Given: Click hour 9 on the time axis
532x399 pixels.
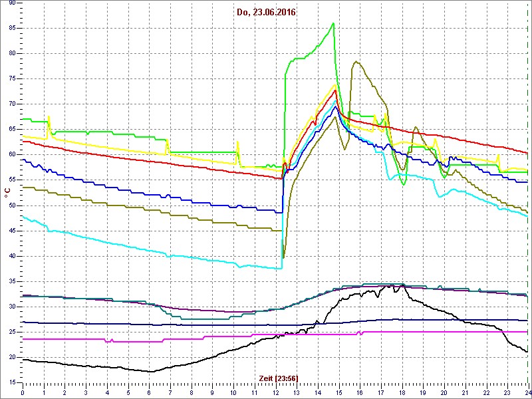Looking at the screenshot, I should [212, 392].
